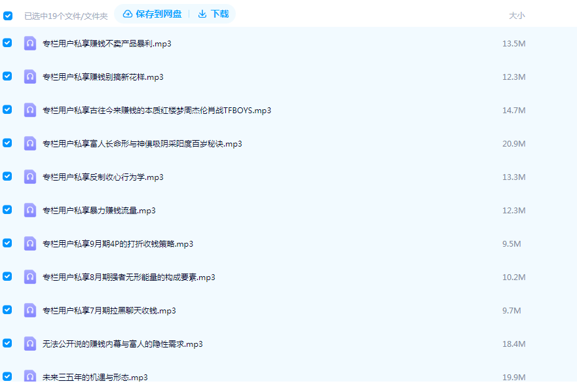Uncheck the box for 7月期拉黑聊天收钱.mp3

(x=8, y=310)
